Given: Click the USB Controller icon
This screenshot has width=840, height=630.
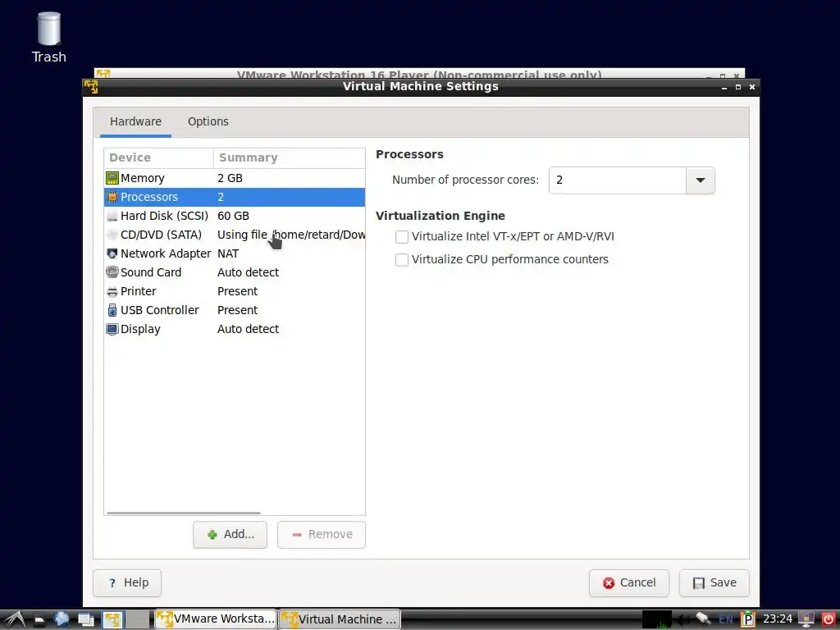Looking at the screenshot, I should click(x=112, y=310).
